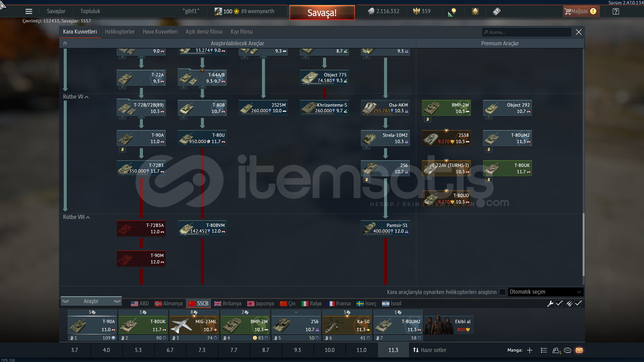
Task: Open the chat bubble icon
Action: [568, 350]
